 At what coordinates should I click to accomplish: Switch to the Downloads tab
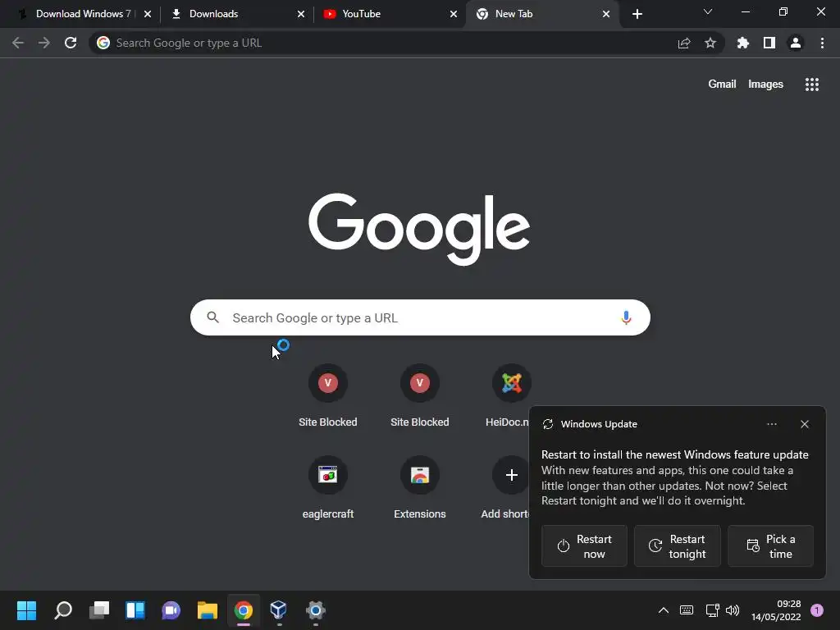pyautogui.click(x=236, y=14)
